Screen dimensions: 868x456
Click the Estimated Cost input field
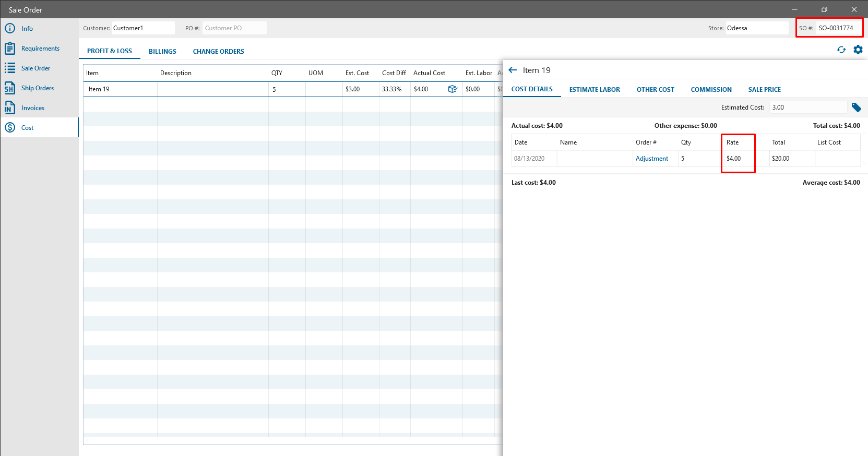click(x=807, y=107)
